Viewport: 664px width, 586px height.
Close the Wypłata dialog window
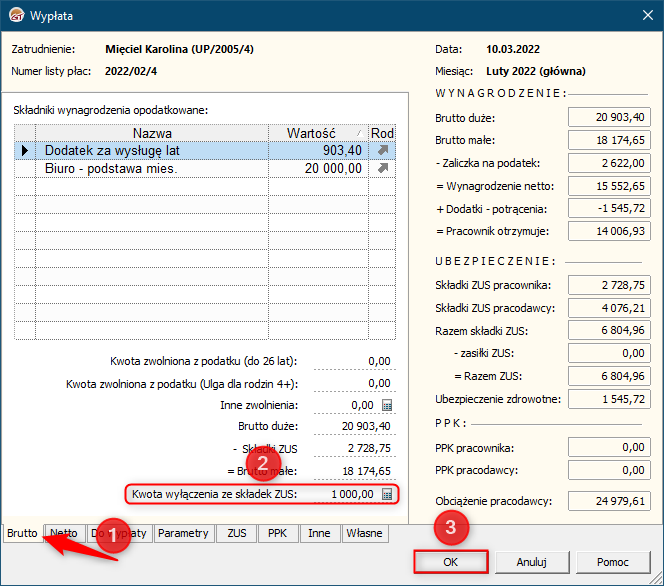(641, 16)
